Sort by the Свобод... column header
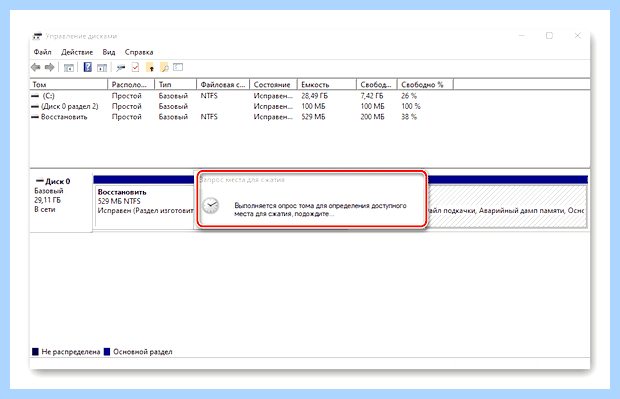 (x=377, y=85)
